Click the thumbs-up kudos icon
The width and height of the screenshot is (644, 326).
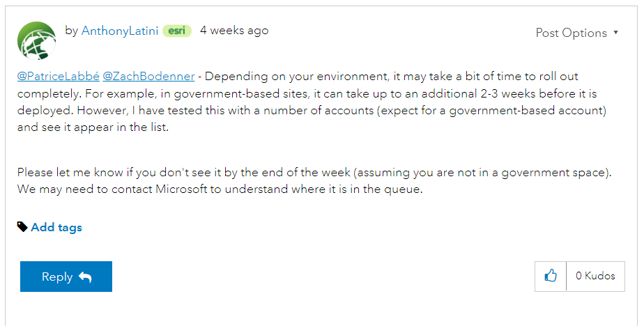point(551,276)
